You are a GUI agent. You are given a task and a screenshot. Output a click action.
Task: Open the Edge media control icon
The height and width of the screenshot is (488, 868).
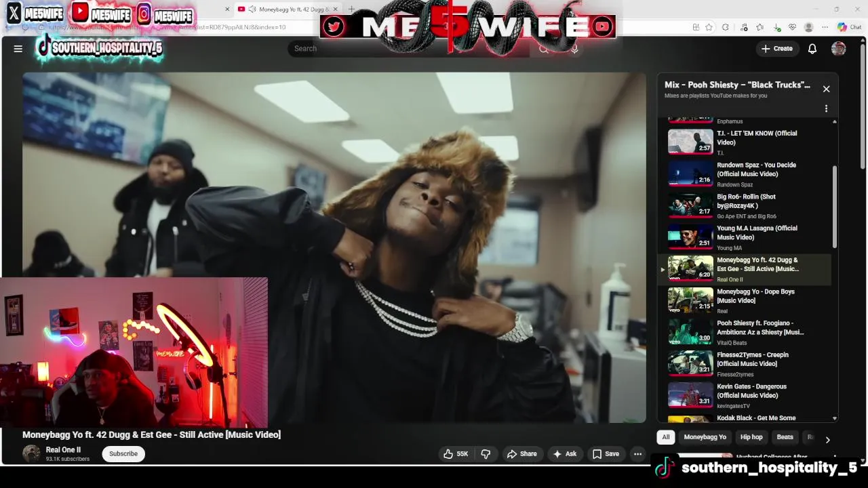point(744,27)
